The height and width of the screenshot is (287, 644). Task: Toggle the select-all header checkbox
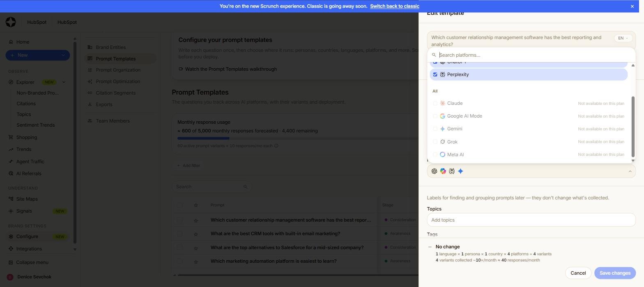(x=179, y=205)
